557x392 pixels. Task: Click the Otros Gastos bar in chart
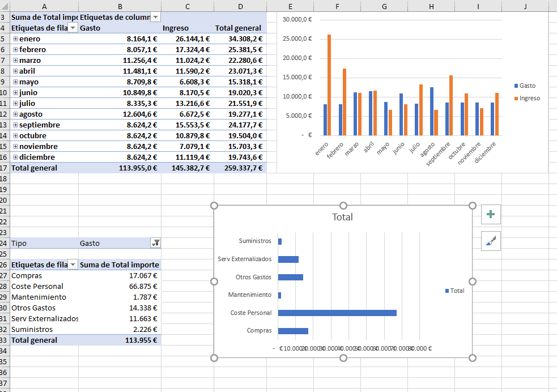coord(291,278)
